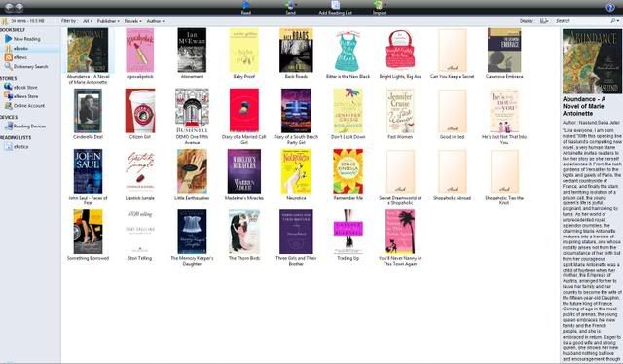Click the Display view mode icon
The width and height of the screenshot is (623, 364).
544,21
